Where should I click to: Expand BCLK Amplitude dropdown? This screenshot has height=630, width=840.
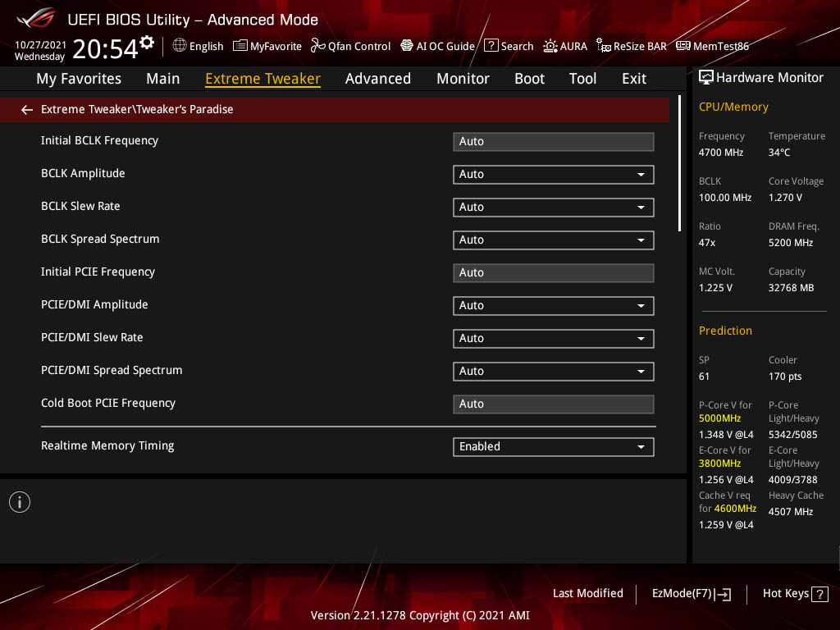click(x=554, y=174)
